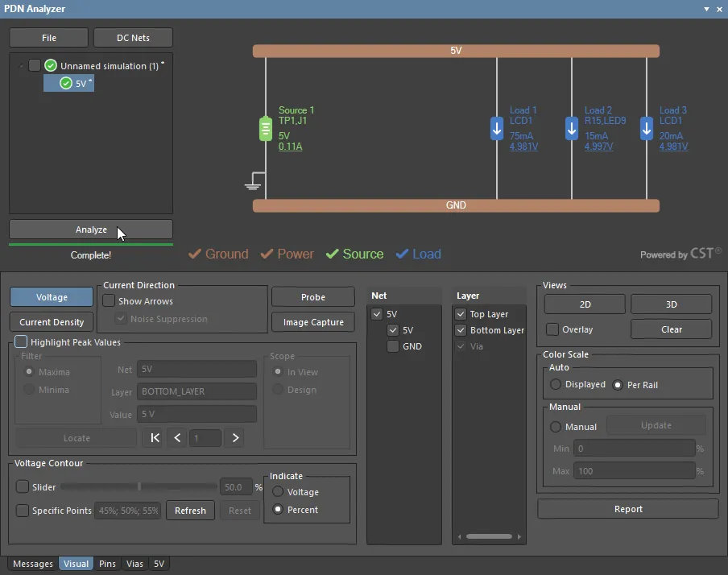The height and width of the screenshot is (575, 728).
Task: Click the Load 2 R15,LED9 icon
Action: (572, 129)
